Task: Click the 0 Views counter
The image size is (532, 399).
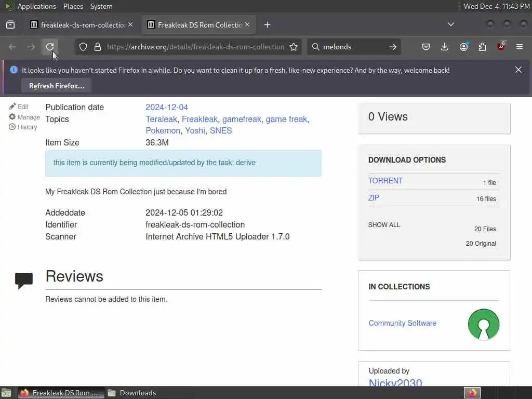Action: [388, 117]
